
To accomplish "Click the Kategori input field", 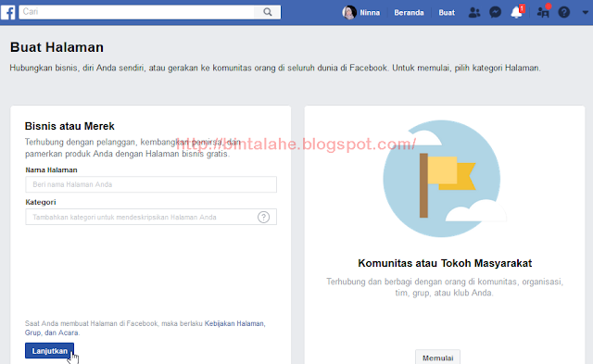I will 151,217.
